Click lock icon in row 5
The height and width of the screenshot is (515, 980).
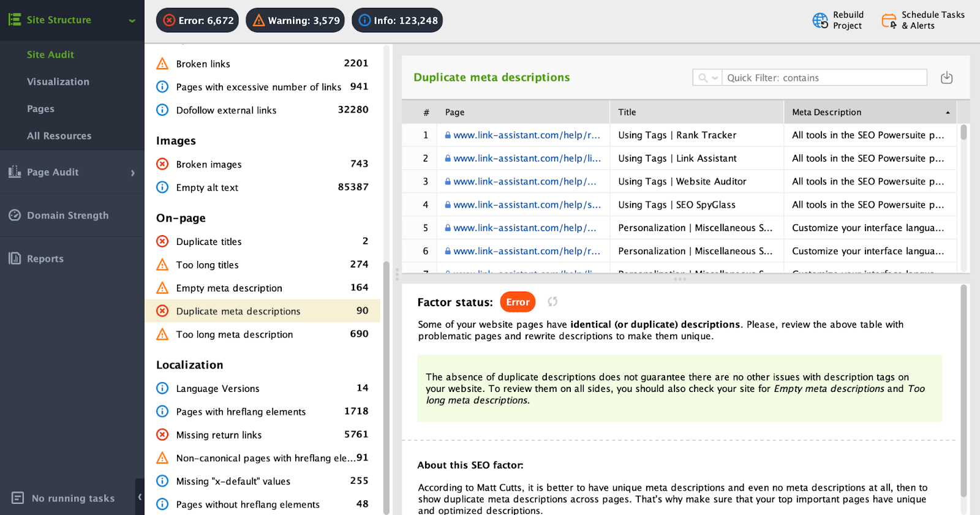(448, 228)
